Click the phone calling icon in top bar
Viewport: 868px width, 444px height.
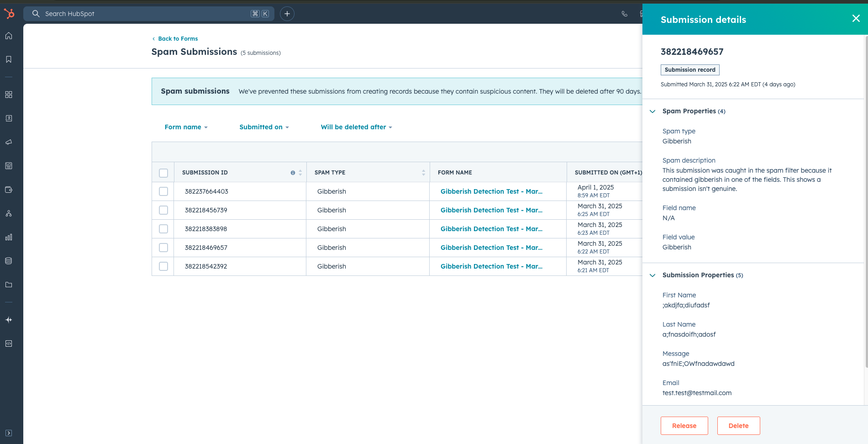(x=624, y=14)
